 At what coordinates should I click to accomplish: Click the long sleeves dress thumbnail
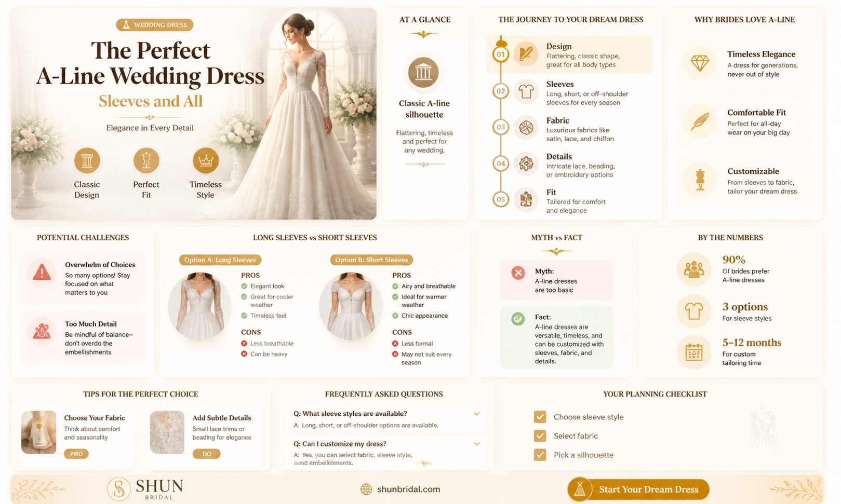click(x=199, y=307)
